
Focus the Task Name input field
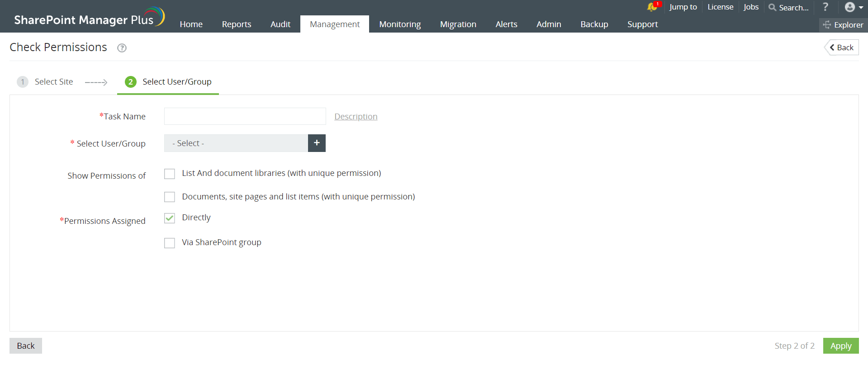(x=245, y=116)
